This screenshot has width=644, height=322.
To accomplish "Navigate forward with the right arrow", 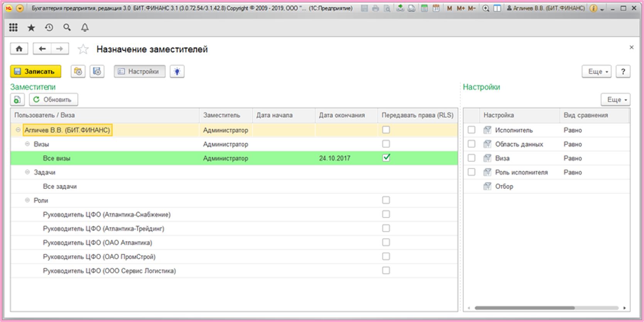I will pyautogui.click(x=59, y=49).
